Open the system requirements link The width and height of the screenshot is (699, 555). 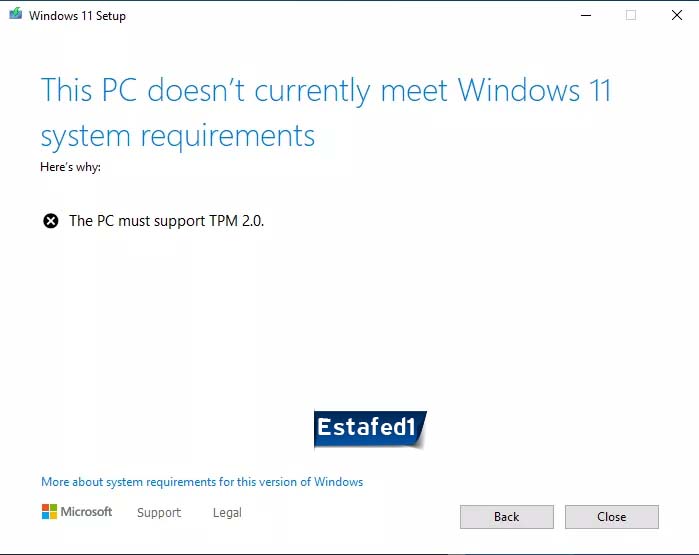202,482
